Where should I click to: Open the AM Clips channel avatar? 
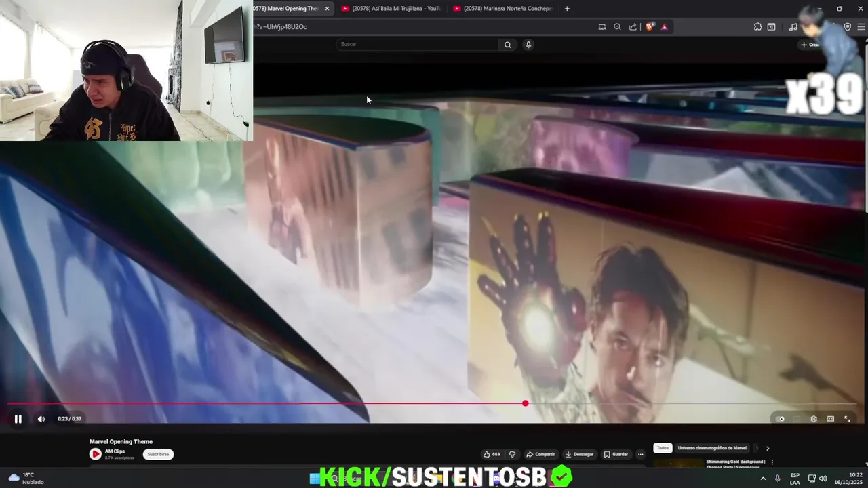coord(96,454)
